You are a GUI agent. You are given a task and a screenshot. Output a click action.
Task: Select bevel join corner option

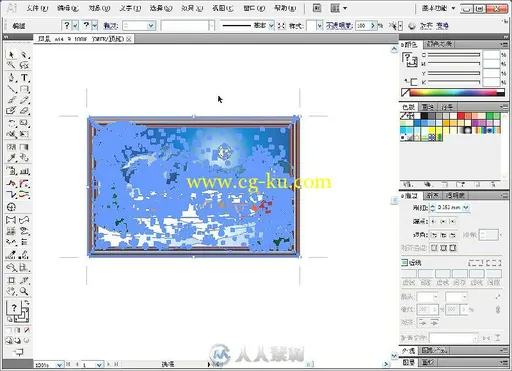(452, 235)
